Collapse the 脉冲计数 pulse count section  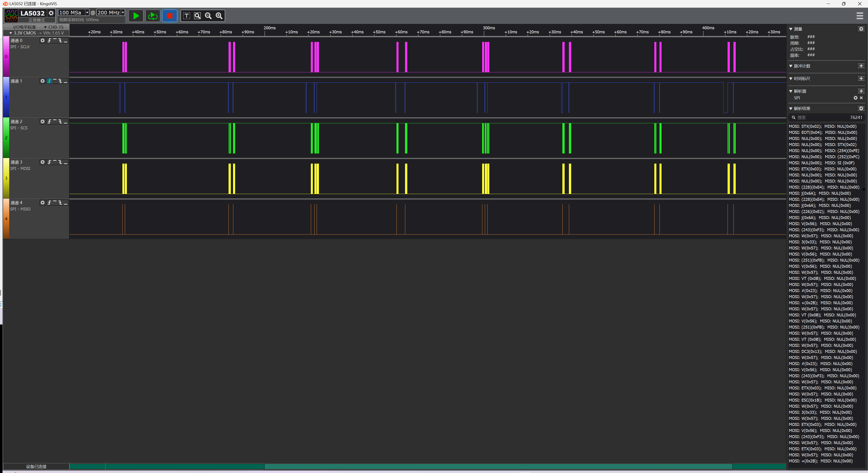(x=791, y=66)
